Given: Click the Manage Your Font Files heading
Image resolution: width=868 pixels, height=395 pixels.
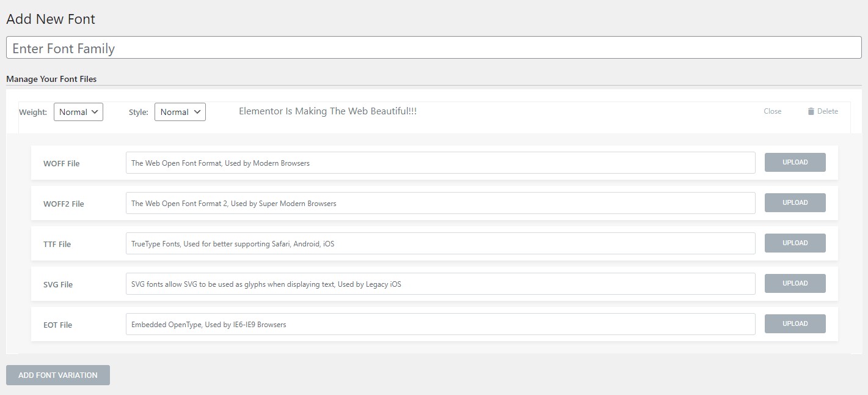Looking at the screenshot, I should tap(51, 79).
